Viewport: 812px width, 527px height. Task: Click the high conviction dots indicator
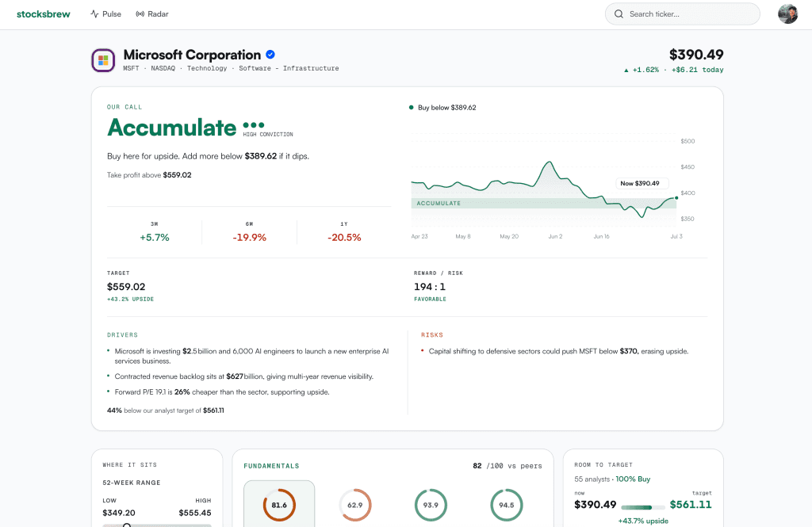(x=254, y=124)
